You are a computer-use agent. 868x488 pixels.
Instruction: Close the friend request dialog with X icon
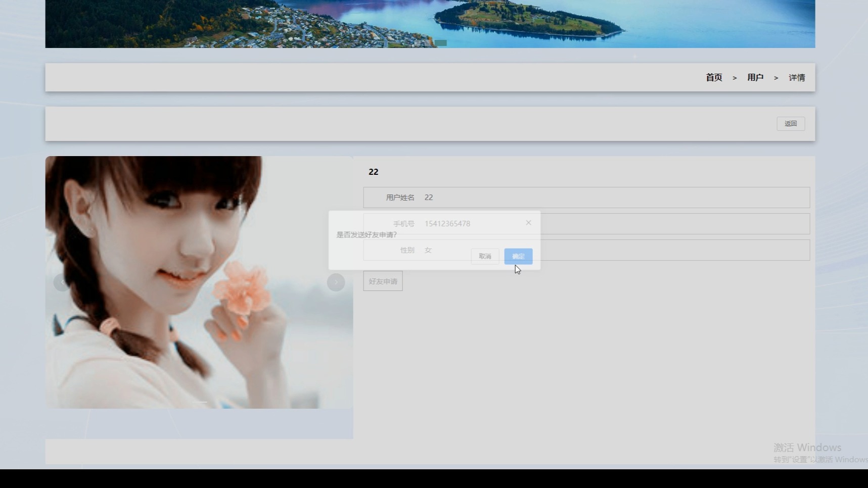pos(528,223)
